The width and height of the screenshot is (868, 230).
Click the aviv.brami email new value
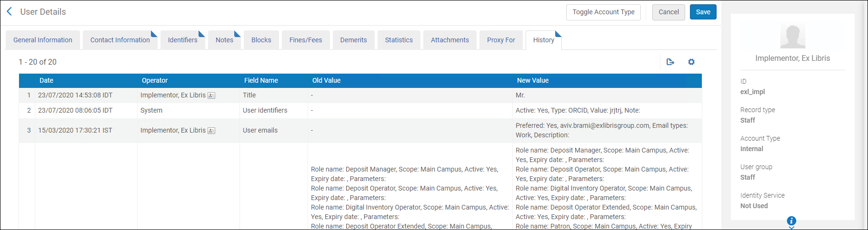click(x=602, y=130)
